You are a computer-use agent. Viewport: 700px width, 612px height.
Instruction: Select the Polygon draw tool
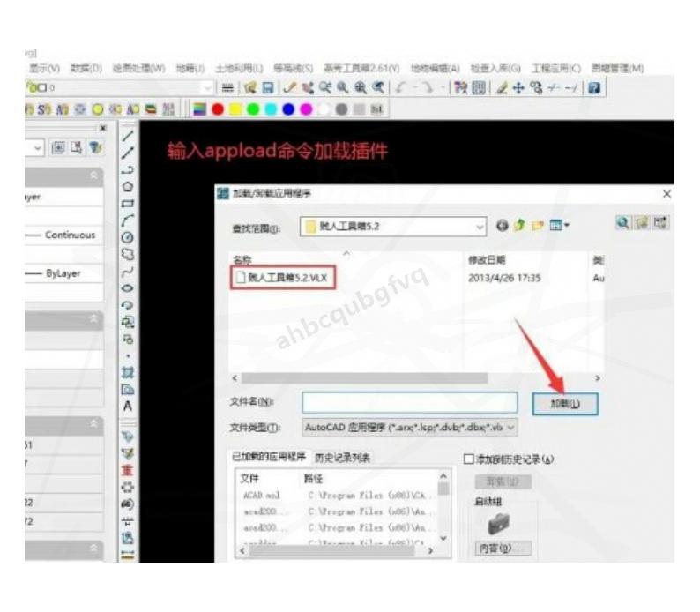pos(128,187)
